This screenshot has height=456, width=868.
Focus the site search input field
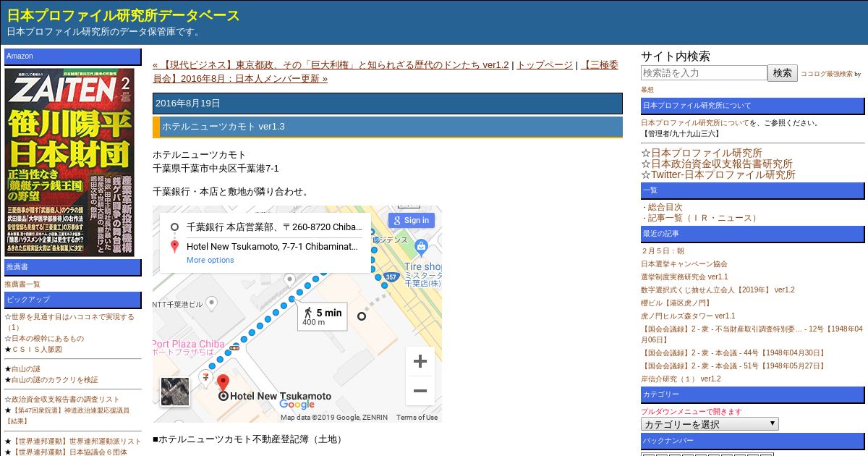click(x=704, y=72)
